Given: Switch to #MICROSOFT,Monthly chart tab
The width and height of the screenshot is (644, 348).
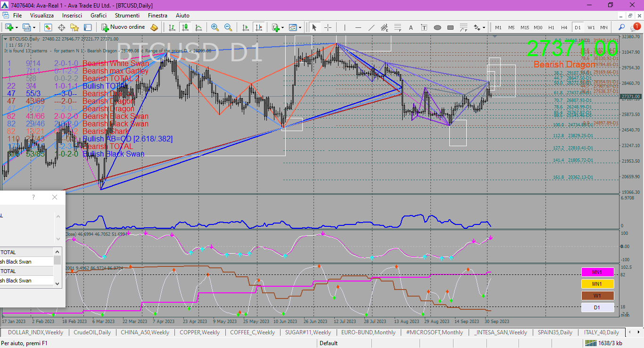Looking at the screenshot, I should [x=434, y=332].
